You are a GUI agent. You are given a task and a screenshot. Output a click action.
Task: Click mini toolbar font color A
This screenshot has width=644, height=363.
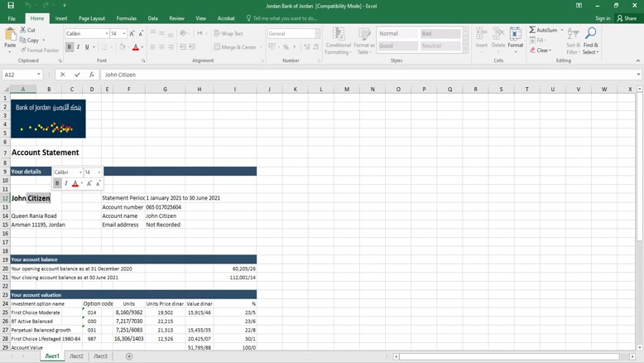75,183
